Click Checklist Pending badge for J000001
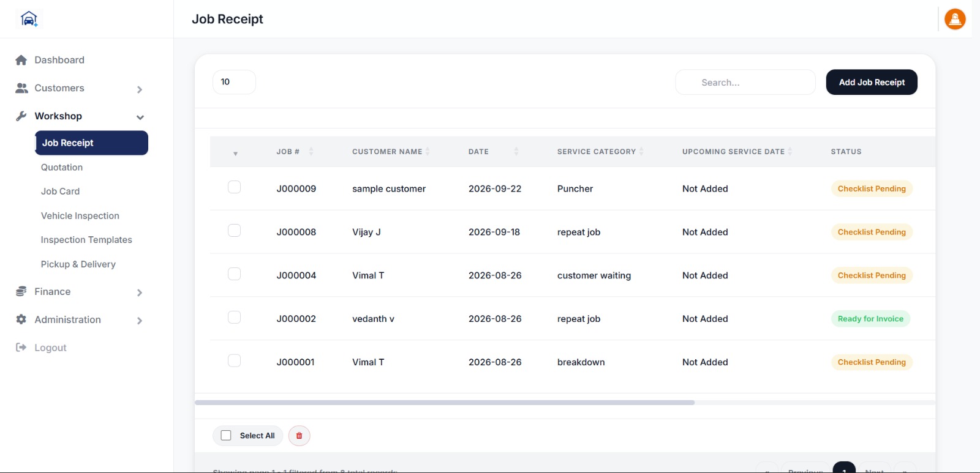 tap(872, 362)
